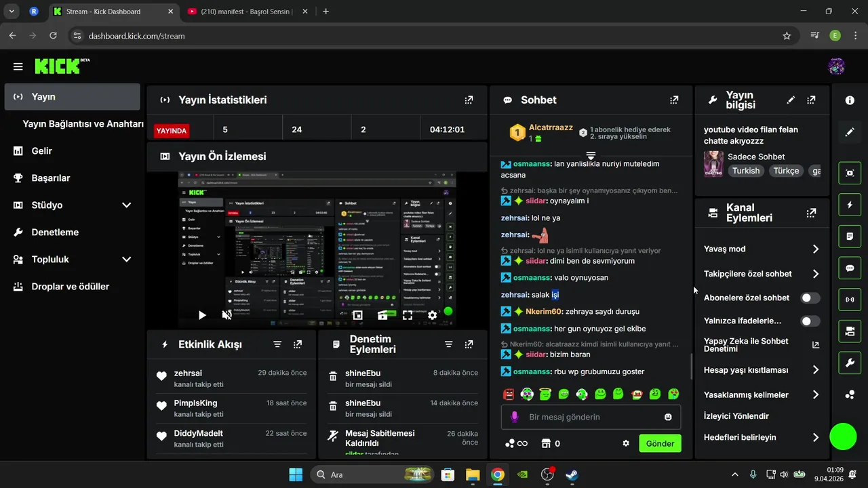This screenshot has height=488, width=868.
Task: Enter fullscreen on stream preview
Action: point(408,315)
